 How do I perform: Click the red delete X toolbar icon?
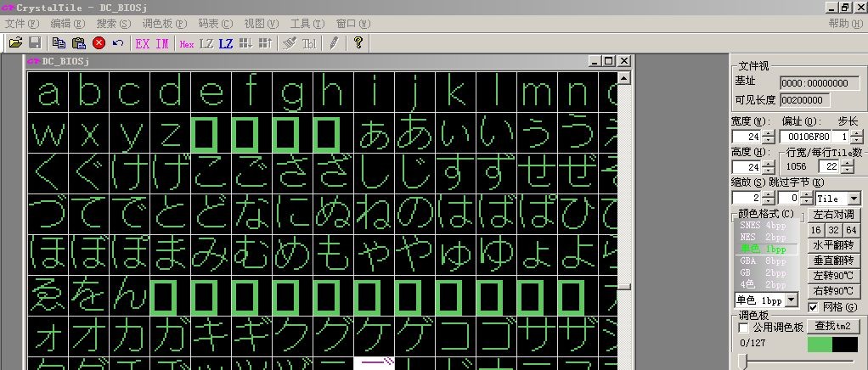tap(99, 42)
